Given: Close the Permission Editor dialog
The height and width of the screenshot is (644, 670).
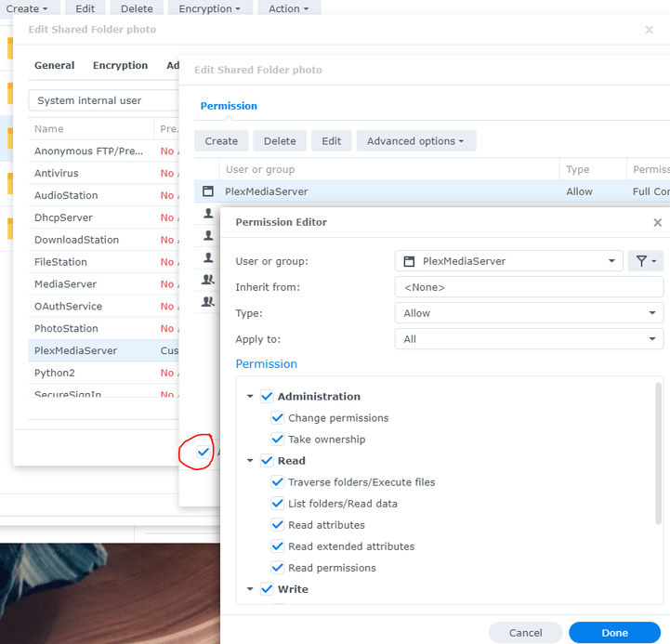Looking at the screenshot, I should pos(657,222).
